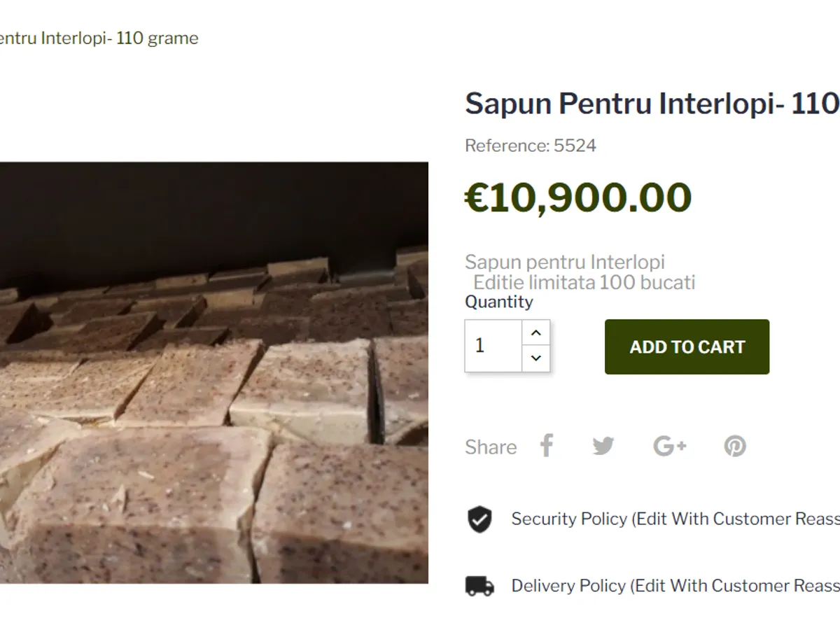The image size is (840, 630).
Task: Share product on Facebook
Action: [x=547, y=446]
